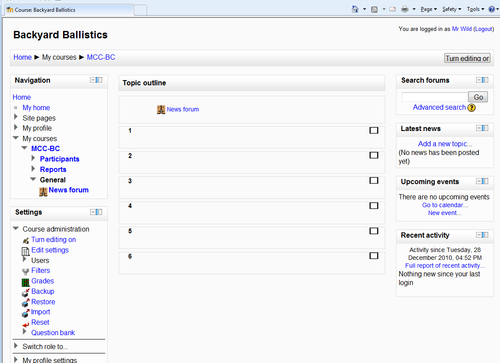Image resolution: width=500 pixels, height=363 pixels.
Task: Hide the Navigation block
Action: pos(93,80)
